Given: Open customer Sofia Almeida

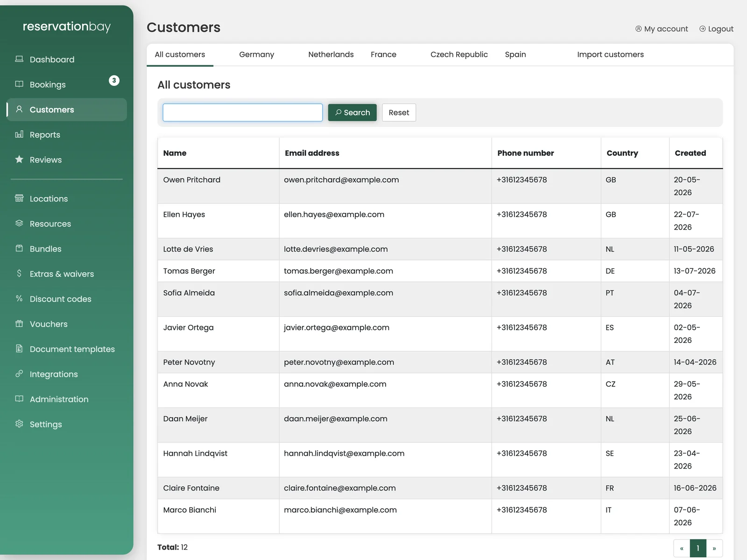Looking at the screenshot, I should click(x=189, y=293).
